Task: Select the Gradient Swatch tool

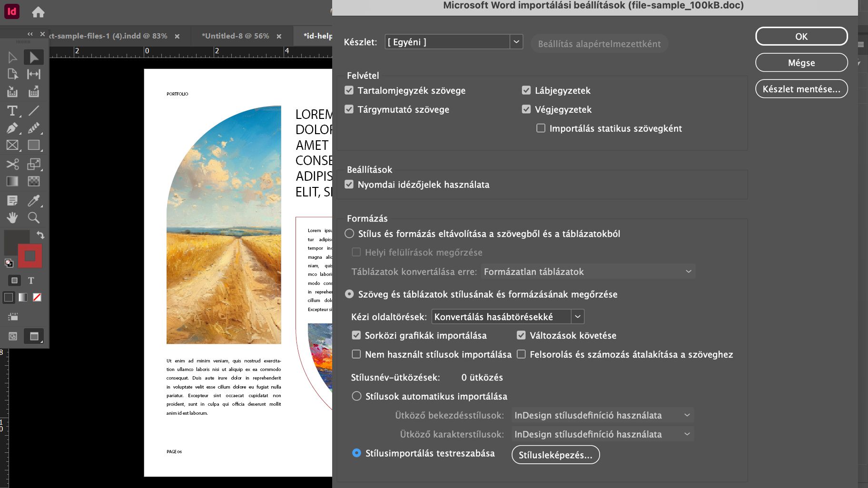Action: click(x=12, y=181)
